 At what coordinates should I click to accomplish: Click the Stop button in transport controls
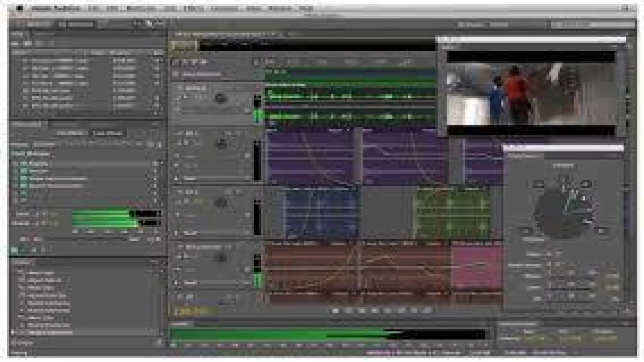pyautogui.click(x=336, y=310)
